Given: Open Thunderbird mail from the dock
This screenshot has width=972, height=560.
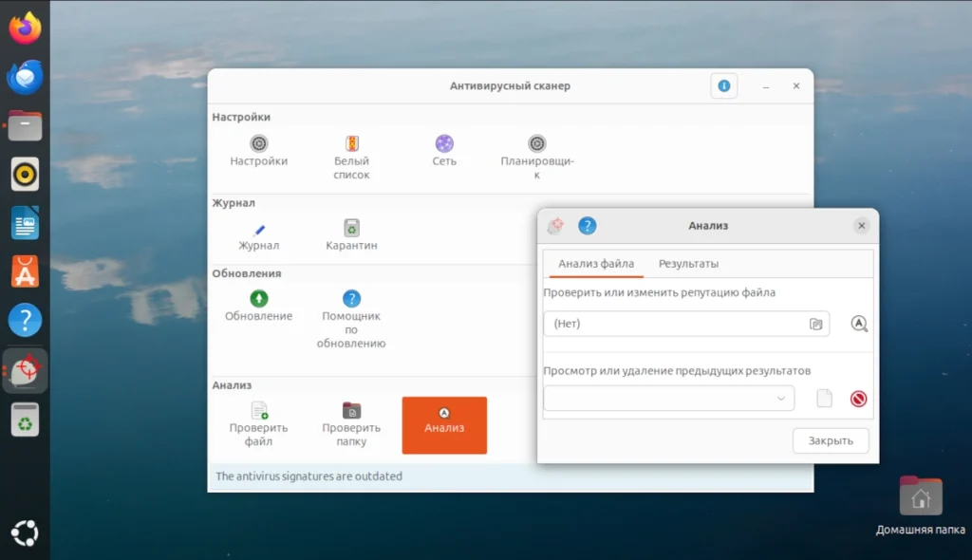Looking at the screenshot, I should pos(25,77).
